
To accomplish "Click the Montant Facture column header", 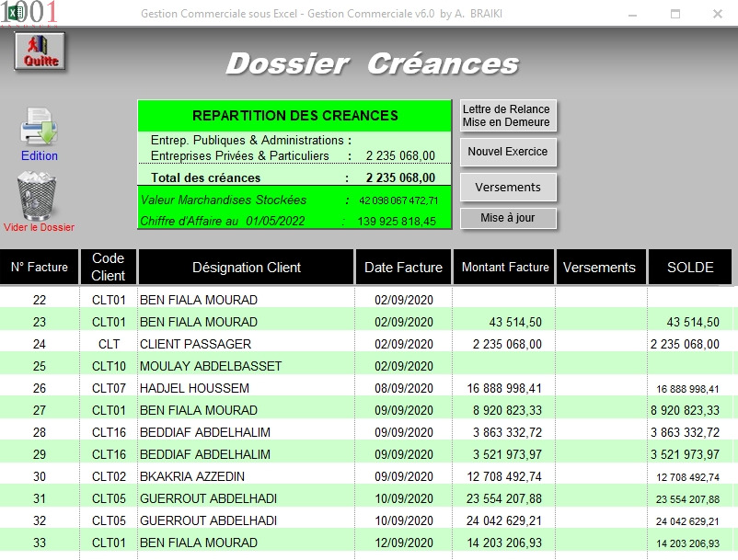I will click(x=505, y=268).
